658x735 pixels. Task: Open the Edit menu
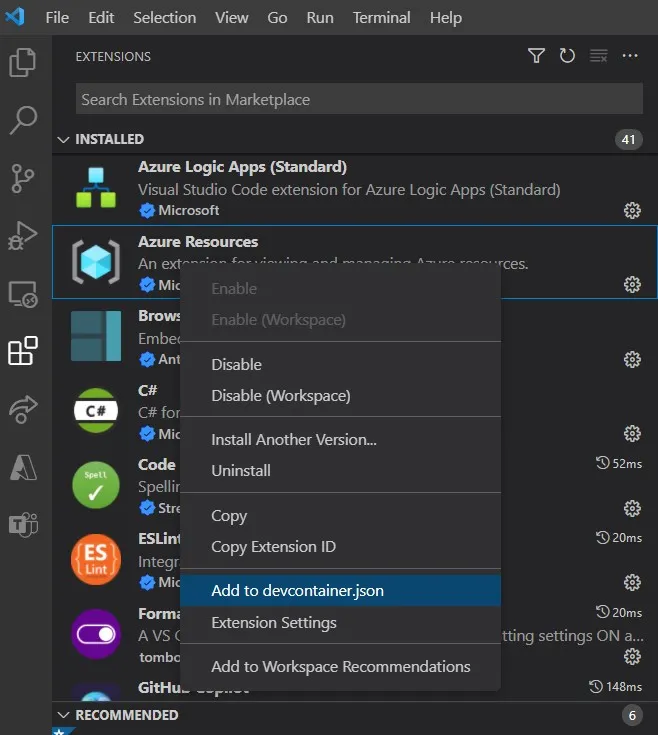(101, 18)
